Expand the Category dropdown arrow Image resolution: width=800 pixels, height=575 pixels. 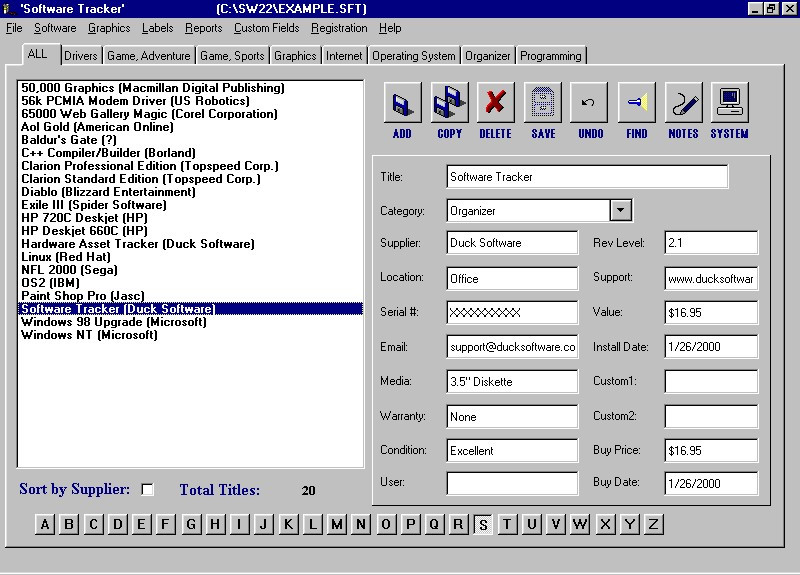pyautogui.click(x=620, y=210)
